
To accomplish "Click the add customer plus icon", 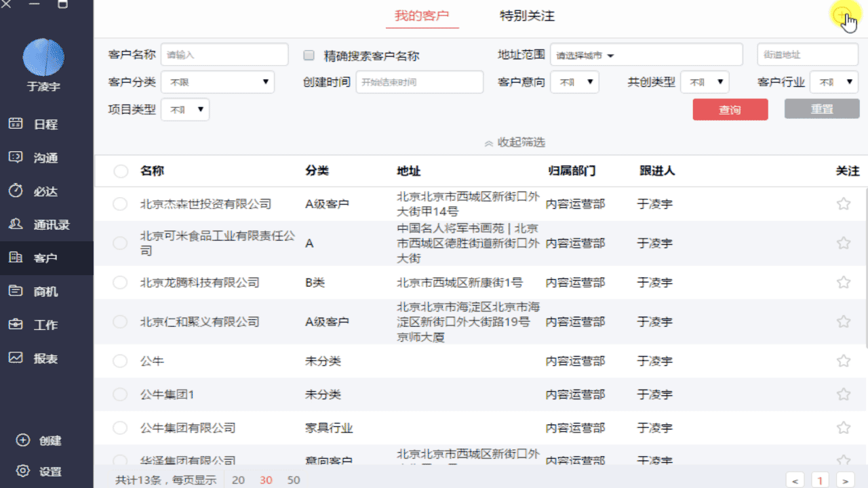I will click(x=841, y=16).
